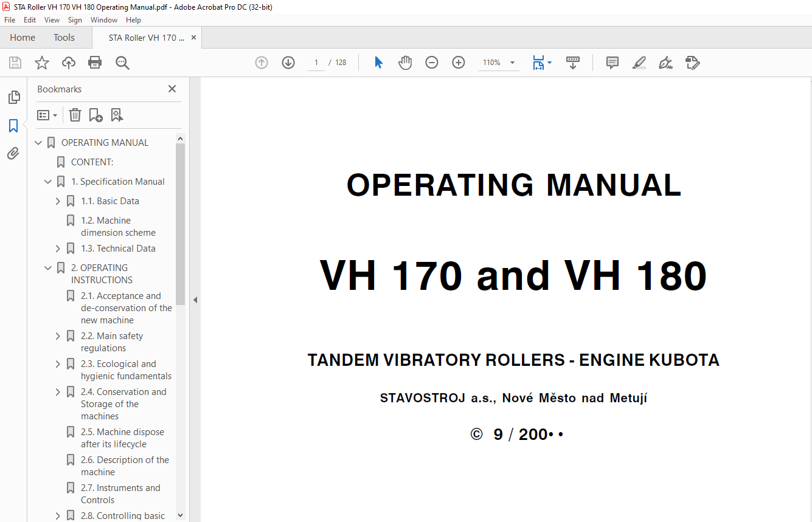This screenshot has height=522, width=812.
Task: Select the Highlight text tool
Action: (x=639, y=63)
